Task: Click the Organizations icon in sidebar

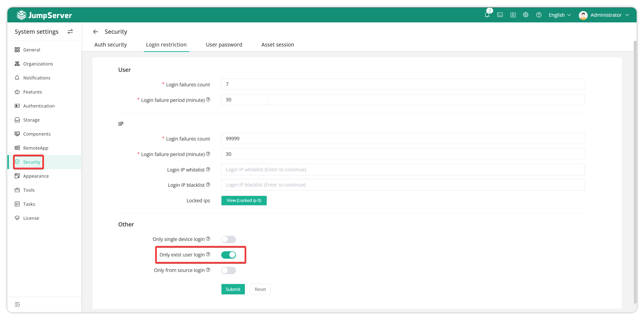Action: [x=17, y=63]
